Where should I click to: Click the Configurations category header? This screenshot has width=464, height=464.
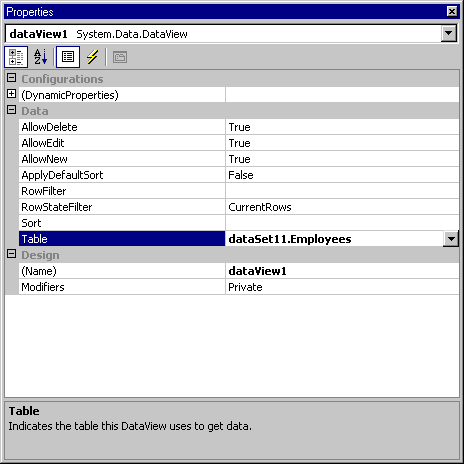(62, 79)
